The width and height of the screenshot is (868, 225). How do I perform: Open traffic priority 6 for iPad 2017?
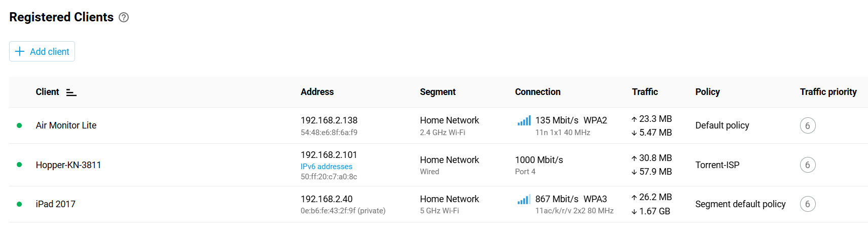click(x=807, y=204)
